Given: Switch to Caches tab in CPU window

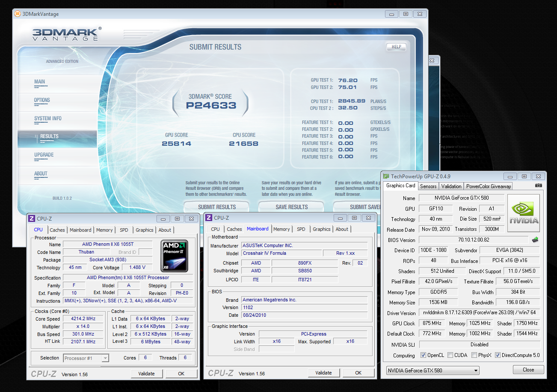Looking at the screenshot, I should (x=57, y=230).
